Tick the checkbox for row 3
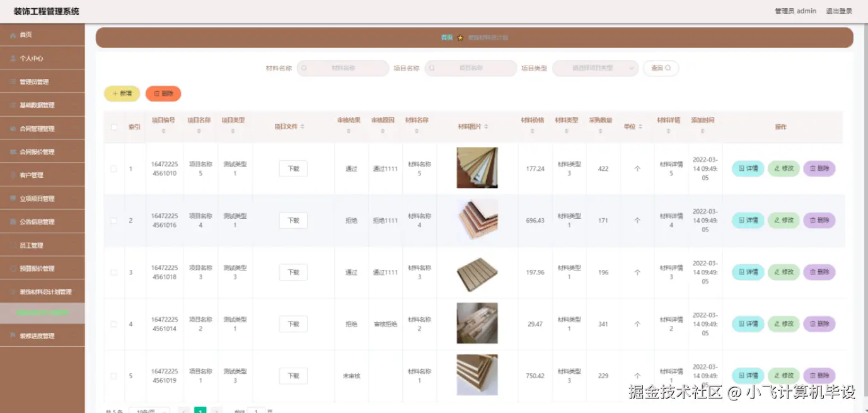 coord(114,272)
